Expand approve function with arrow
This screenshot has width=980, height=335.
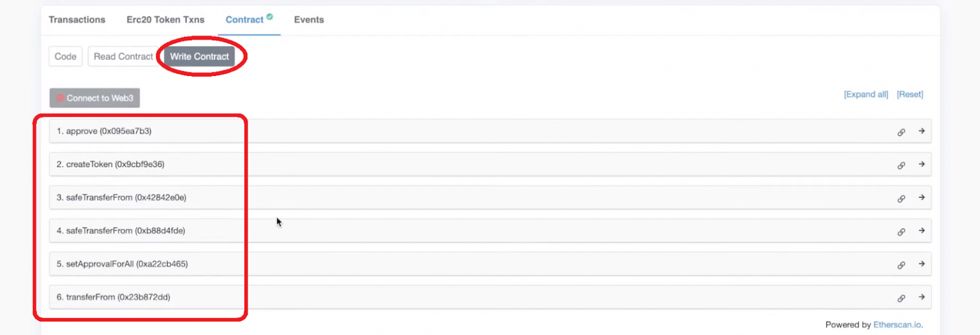tap(921, 131)
